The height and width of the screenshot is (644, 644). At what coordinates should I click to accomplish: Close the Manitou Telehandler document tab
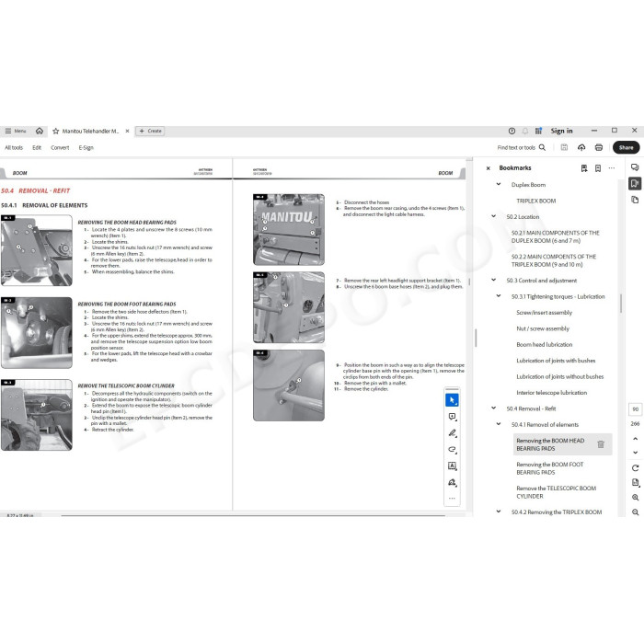coord(127,131)
